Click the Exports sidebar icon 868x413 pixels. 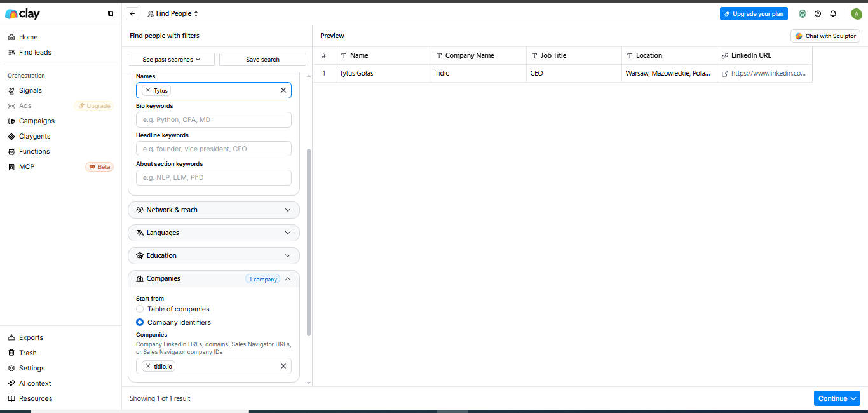click(x=12, y=337)
